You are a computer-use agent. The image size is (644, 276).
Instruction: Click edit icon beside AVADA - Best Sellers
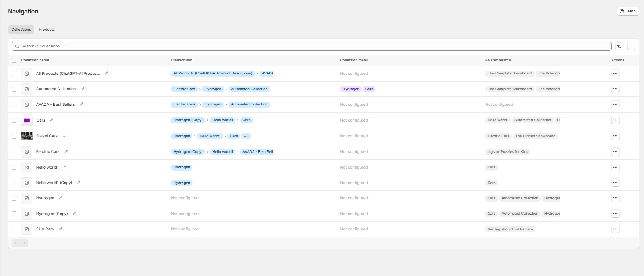tap(81, 104)
